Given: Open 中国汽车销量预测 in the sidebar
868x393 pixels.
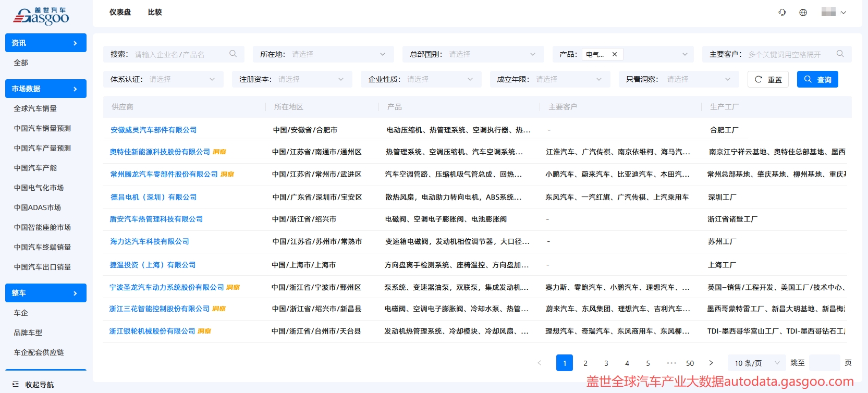Looking at the screenshot, I should tap(42, 128).
